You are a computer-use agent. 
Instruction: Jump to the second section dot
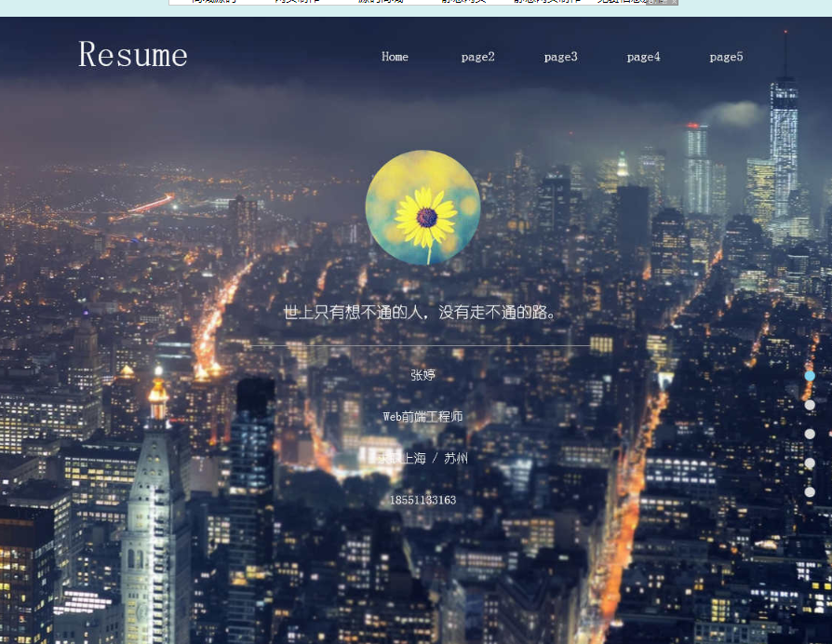pyautogui.click(x=810, y=405)
